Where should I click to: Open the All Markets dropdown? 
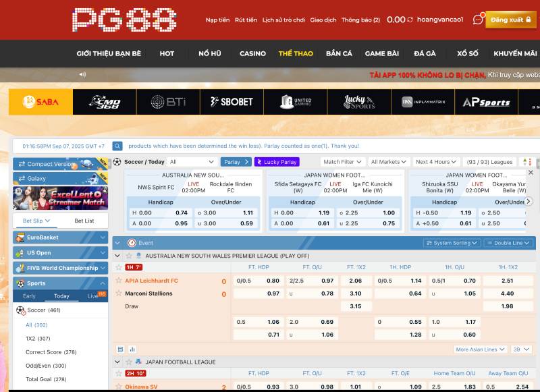click(387, 162)
